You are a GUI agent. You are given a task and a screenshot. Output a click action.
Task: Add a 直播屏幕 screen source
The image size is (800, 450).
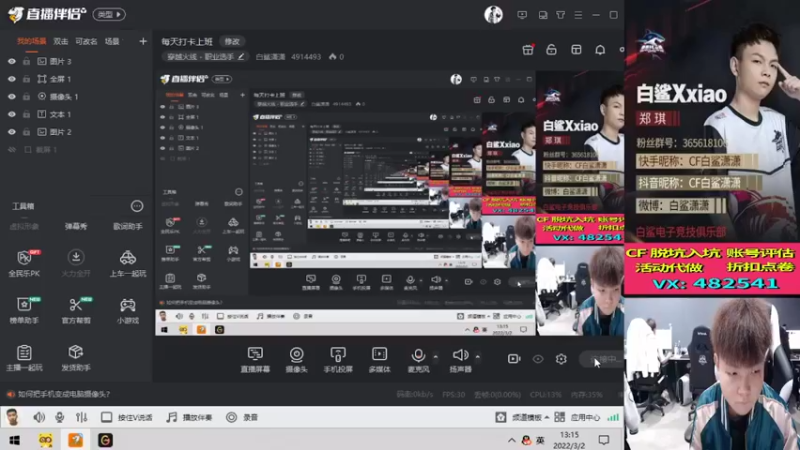[x=255, y=359]
